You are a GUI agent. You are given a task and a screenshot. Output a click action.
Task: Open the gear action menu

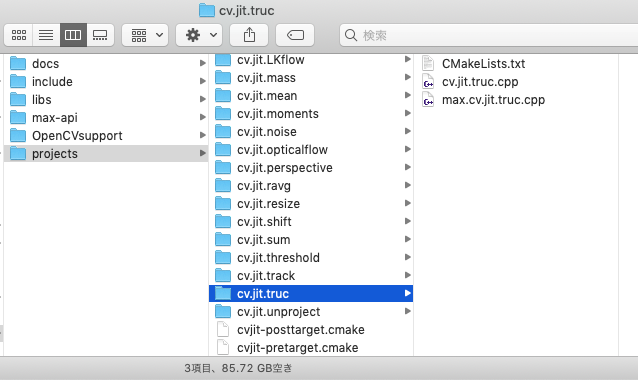coord(200,35)
